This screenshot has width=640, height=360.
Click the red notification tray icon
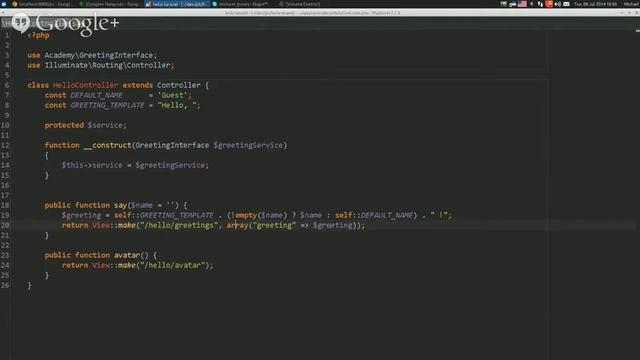click(549, 4)
